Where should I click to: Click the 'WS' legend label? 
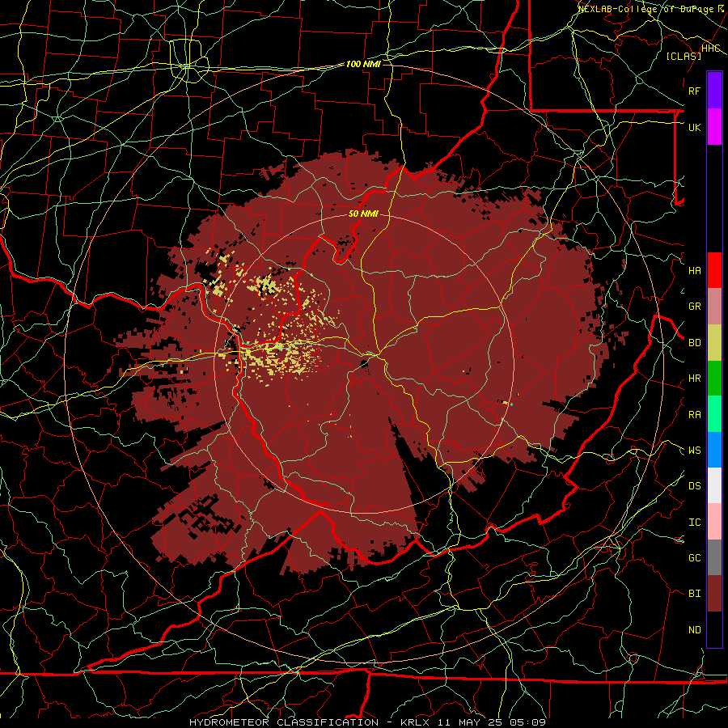[x=694, y=451]
